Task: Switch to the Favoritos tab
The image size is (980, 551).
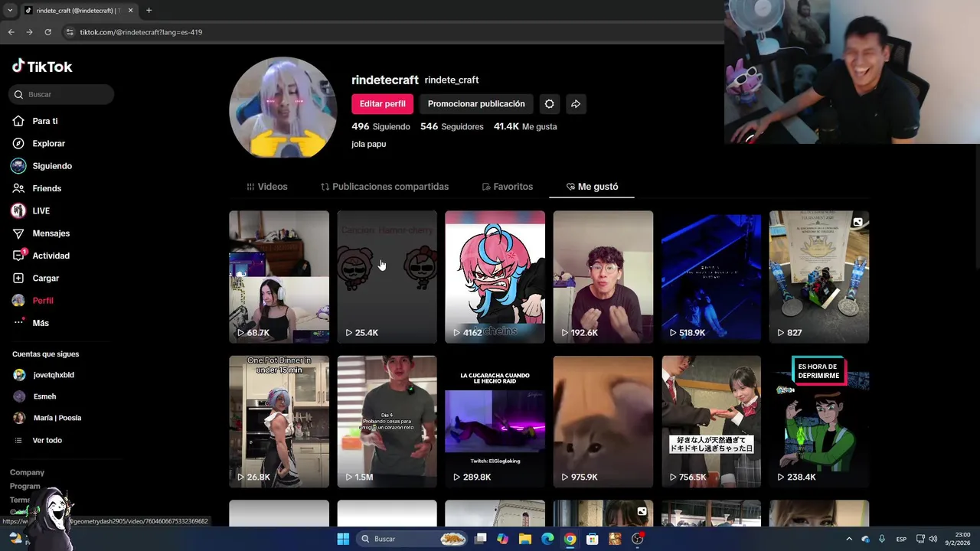Action: point(507,187)
